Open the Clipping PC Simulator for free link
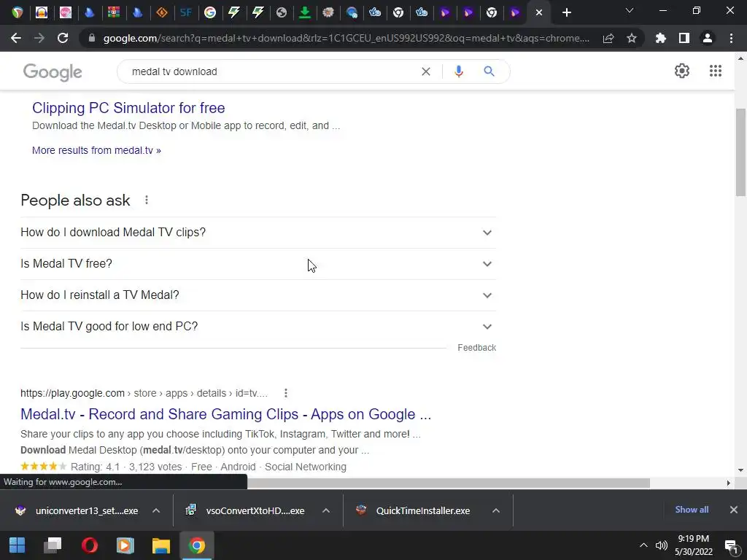Image resolution: width=747 pixels, height=560 pixels. [x=128, y=108]
